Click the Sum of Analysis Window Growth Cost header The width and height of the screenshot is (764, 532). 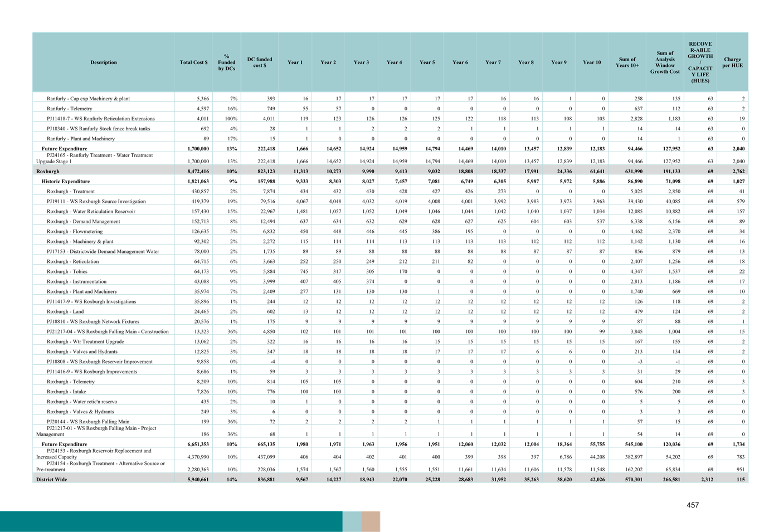click(664, 62)
